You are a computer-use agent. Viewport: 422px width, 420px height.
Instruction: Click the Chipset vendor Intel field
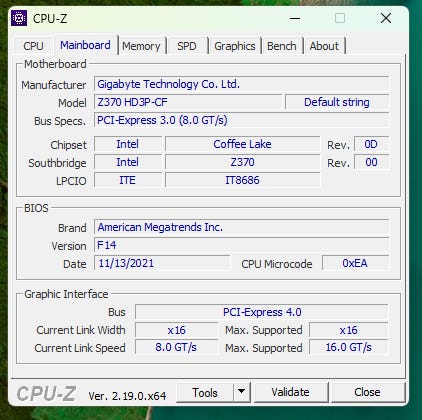[x=128, y=144]
